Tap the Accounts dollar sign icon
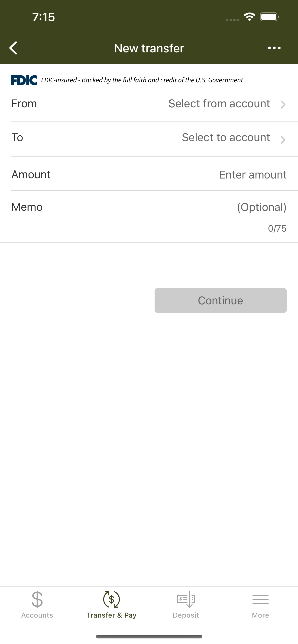Image resolution: width=298 pixels, height=644 pixels. point(37,599)
